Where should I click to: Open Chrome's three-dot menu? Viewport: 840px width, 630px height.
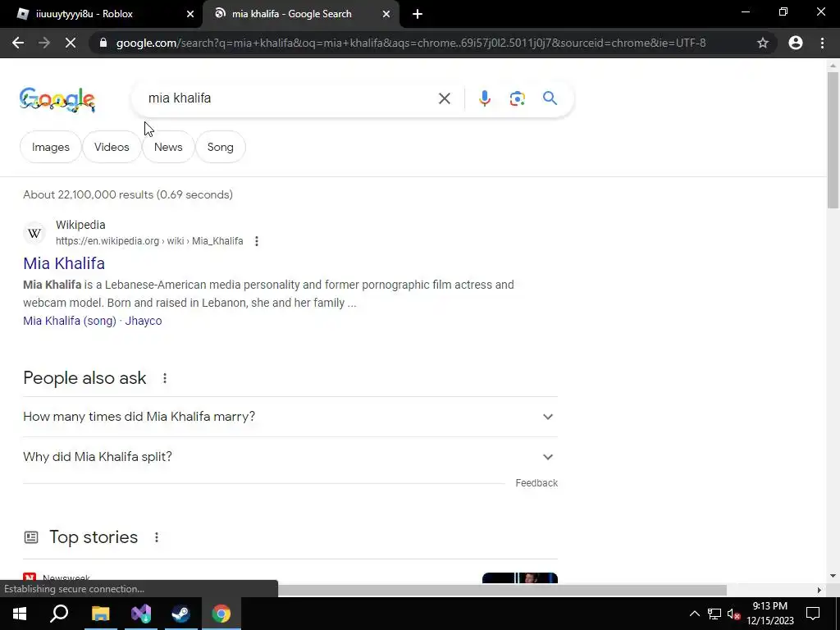(822, 43)
